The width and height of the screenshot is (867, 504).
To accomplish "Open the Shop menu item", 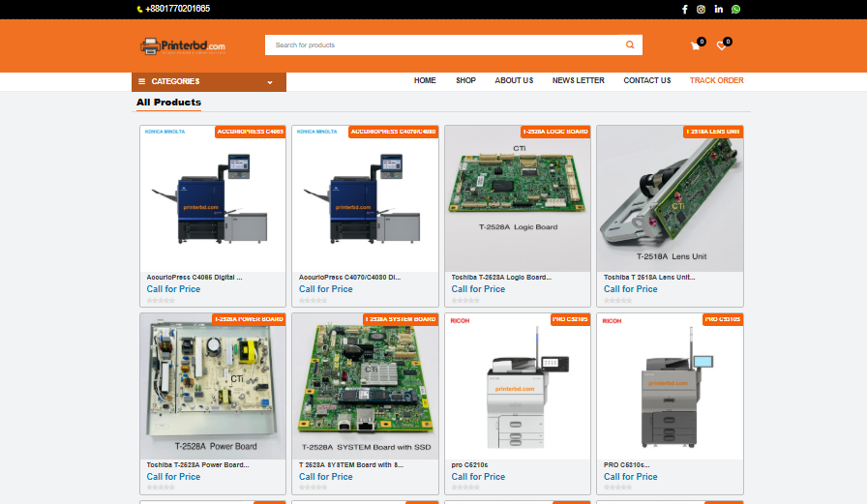I will [x=465, y=81].
